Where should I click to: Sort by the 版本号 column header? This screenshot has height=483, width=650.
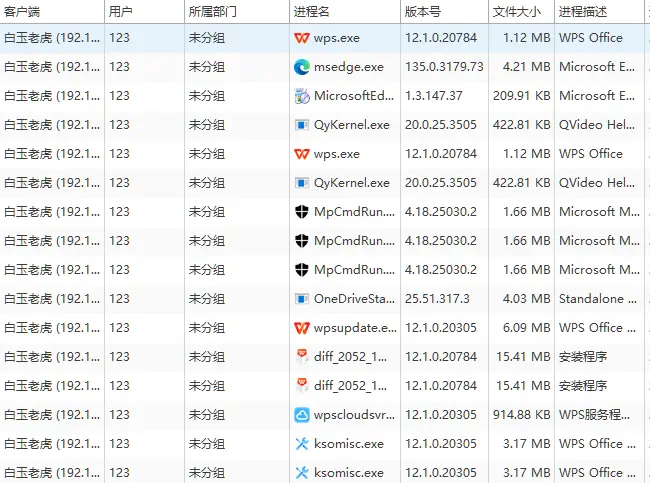point(423,11)
